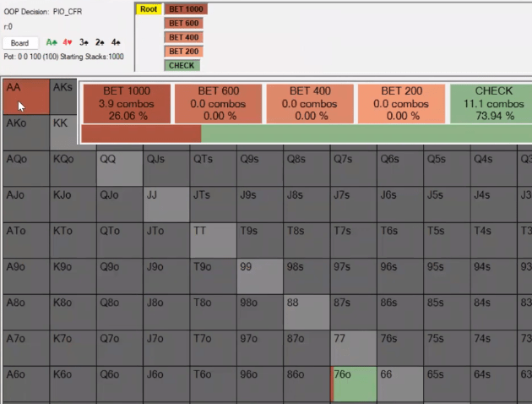
Task: Select the J9s hand cell
Action: (260, 205)
